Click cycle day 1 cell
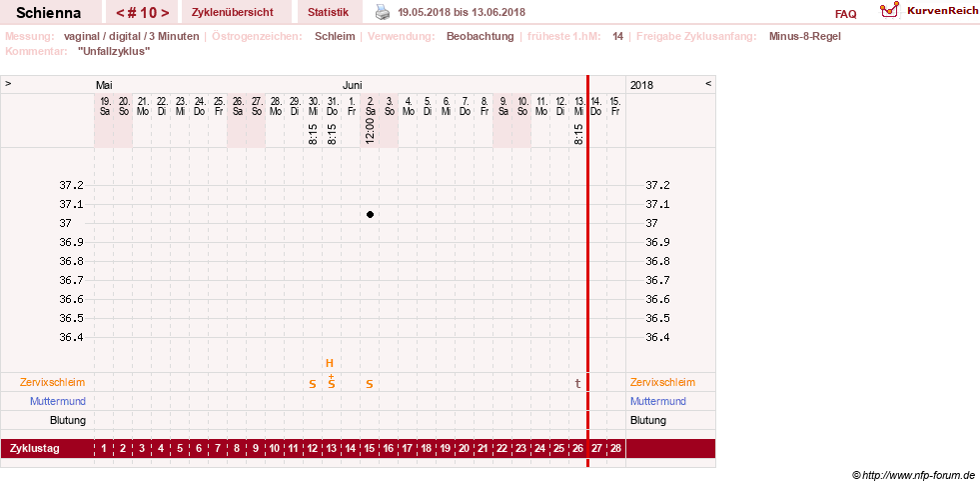 [104, 448]
